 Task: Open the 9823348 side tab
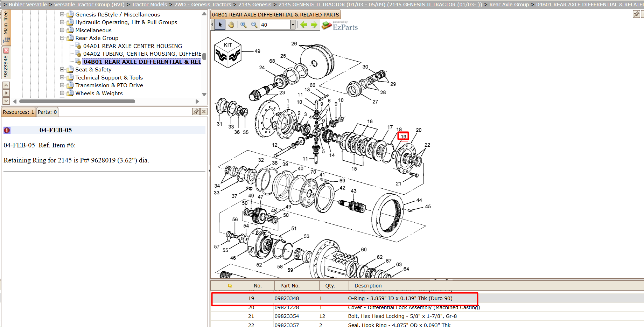(6, 62)
